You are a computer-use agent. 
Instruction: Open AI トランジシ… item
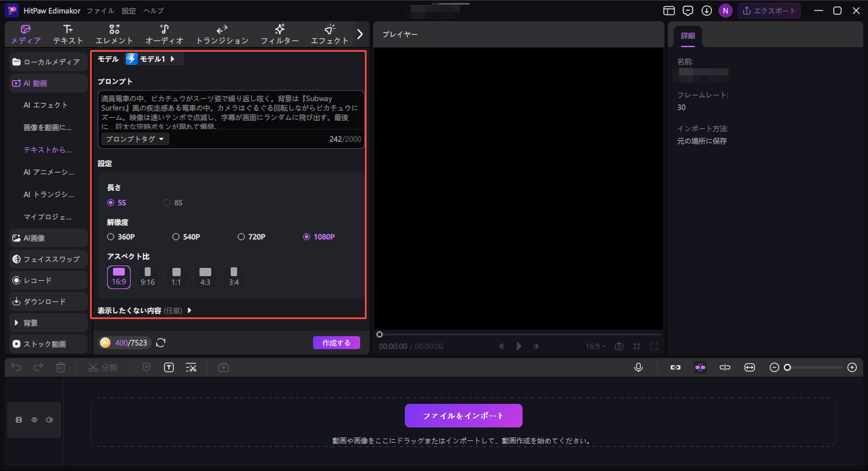(49, 194)
